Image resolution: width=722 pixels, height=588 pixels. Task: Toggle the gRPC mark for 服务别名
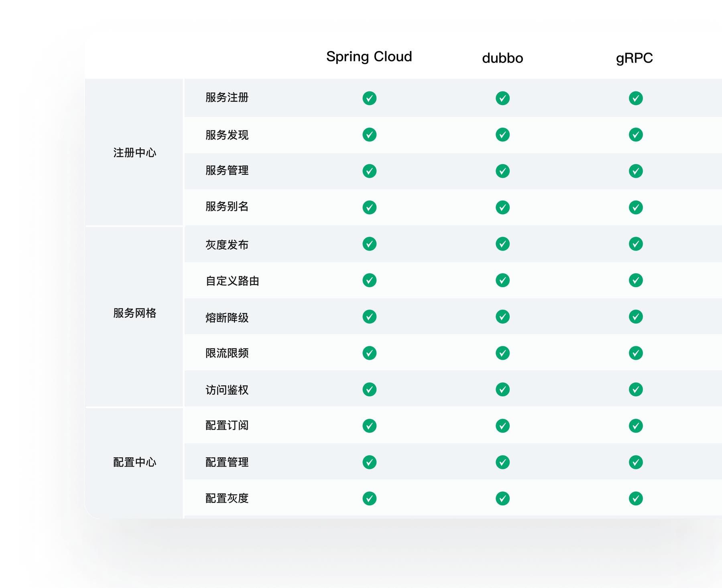click(635, 208)
